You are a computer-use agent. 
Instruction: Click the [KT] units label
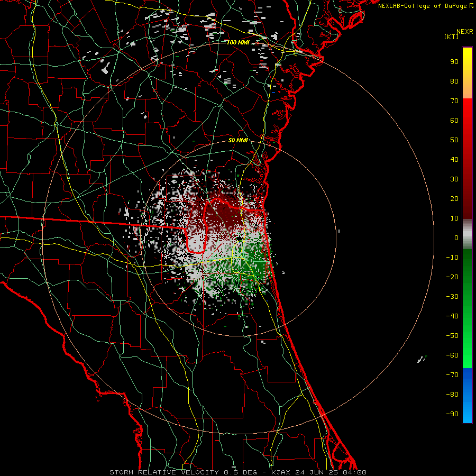tap(452, 36)
